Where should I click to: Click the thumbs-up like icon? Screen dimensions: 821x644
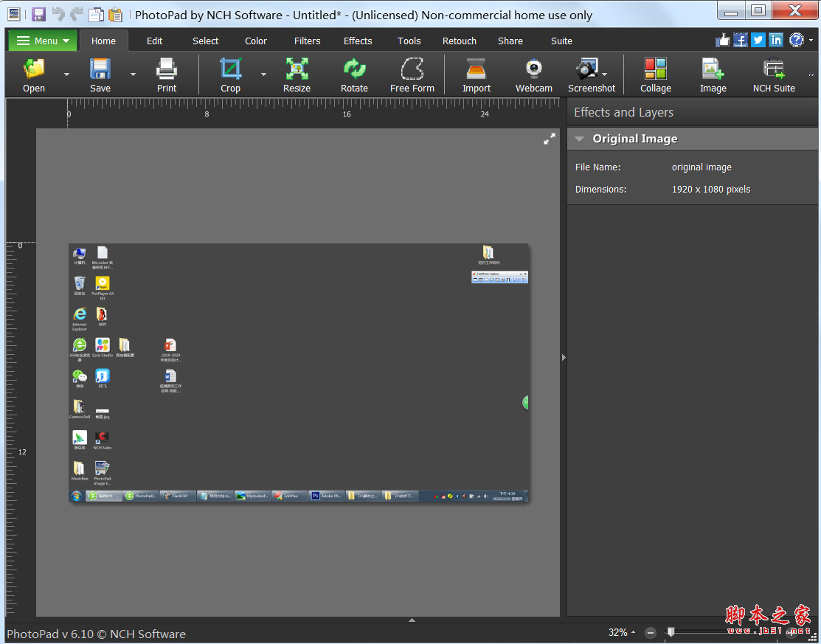coord(723,40)
